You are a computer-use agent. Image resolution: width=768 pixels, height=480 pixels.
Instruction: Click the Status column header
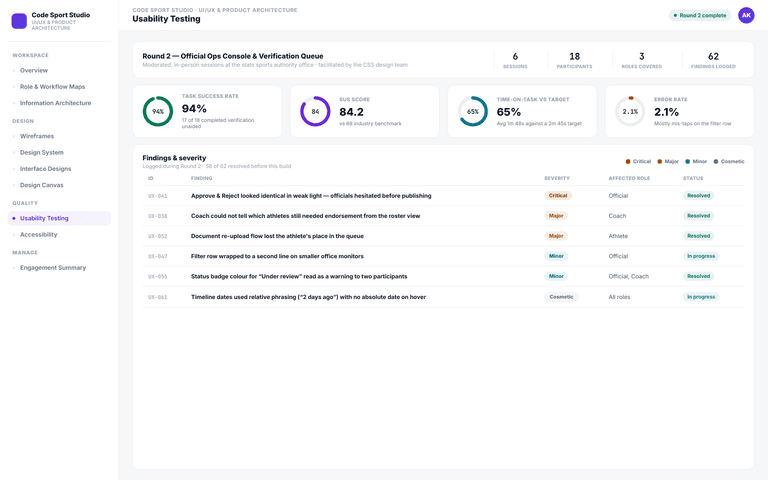tap(693, 178)
